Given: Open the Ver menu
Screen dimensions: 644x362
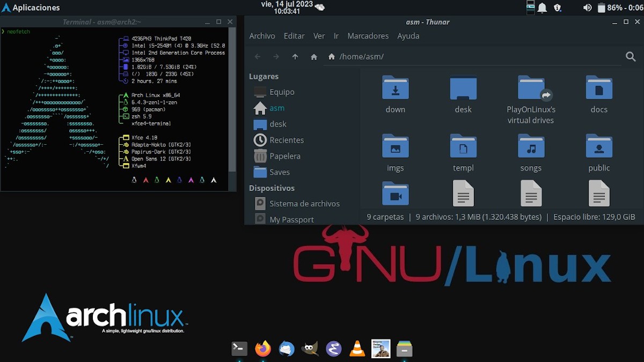Looking at the screenshot, I should 319,36.
